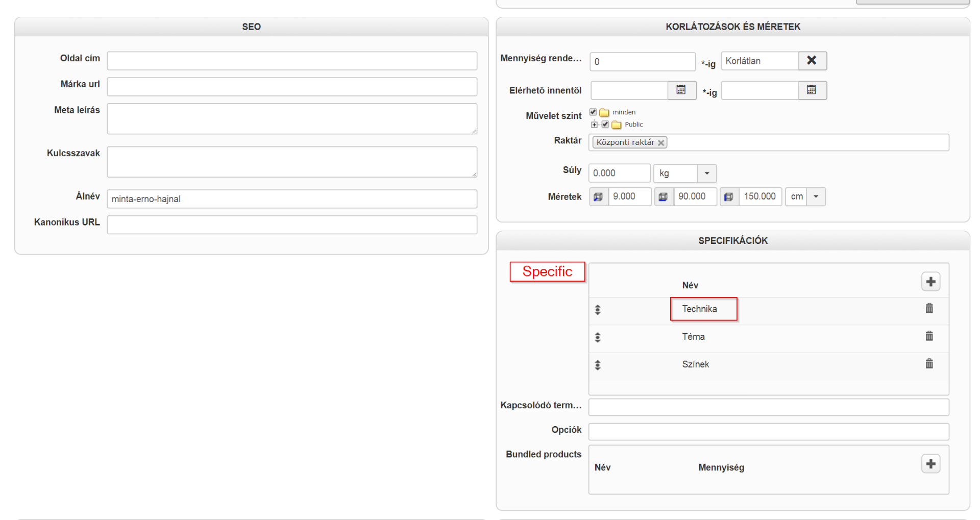Focus the Kanonikus URL input field
This screenshot has height=520, width=980.
pos(292,225)
